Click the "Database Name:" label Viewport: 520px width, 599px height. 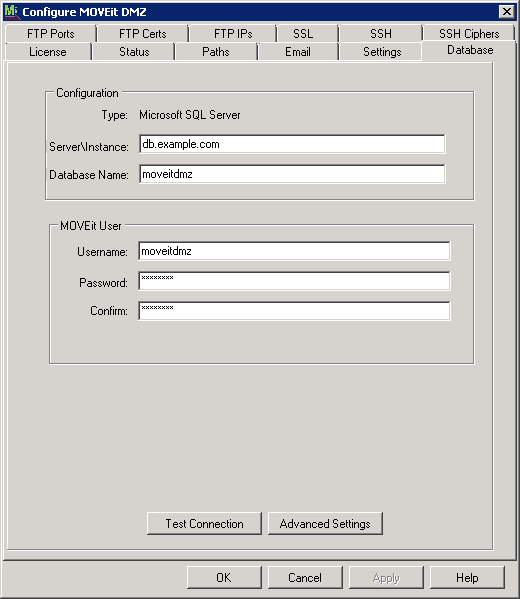89,175
